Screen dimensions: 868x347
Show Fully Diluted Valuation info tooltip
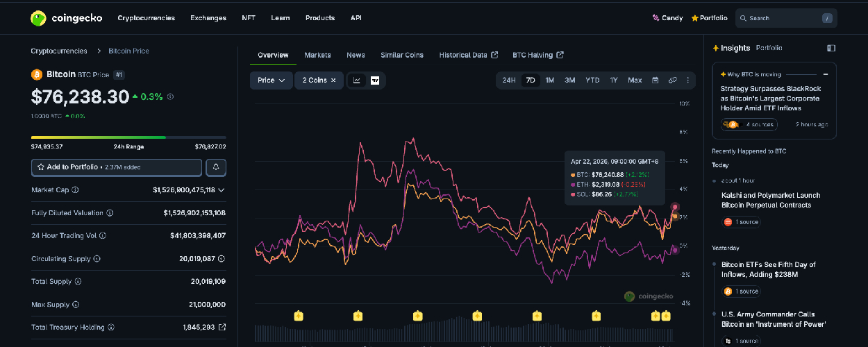[110, 213]
